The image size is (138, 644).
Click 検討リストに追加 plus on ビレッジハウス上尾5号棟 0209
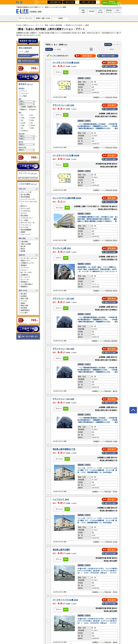(x=110, y=202)
